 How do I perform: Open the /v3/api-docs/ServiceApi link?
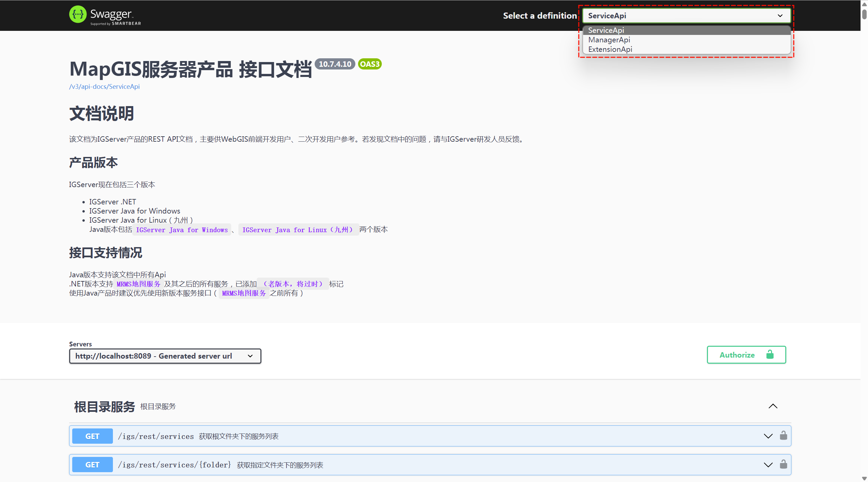point(104,86)
